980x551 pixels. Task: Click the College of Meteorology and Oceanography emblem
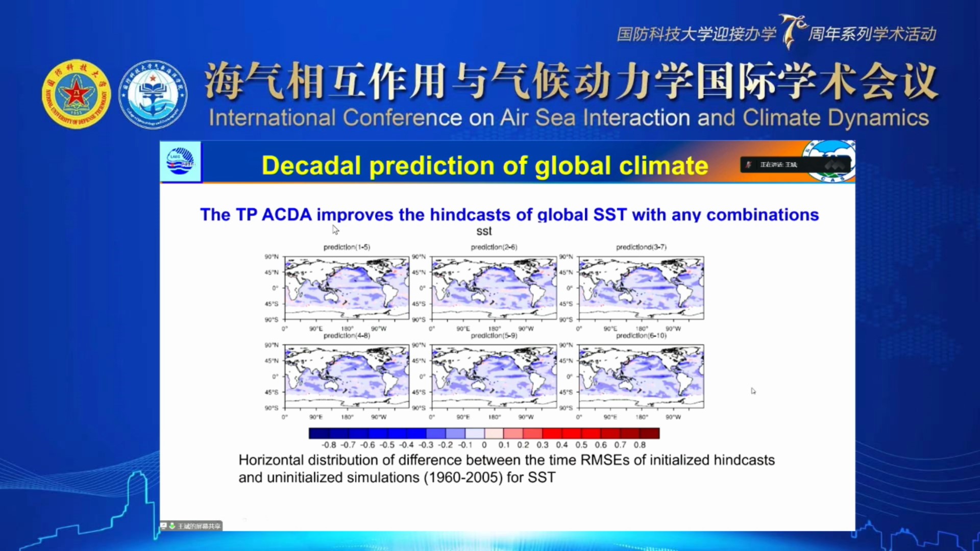pos(153,94)
